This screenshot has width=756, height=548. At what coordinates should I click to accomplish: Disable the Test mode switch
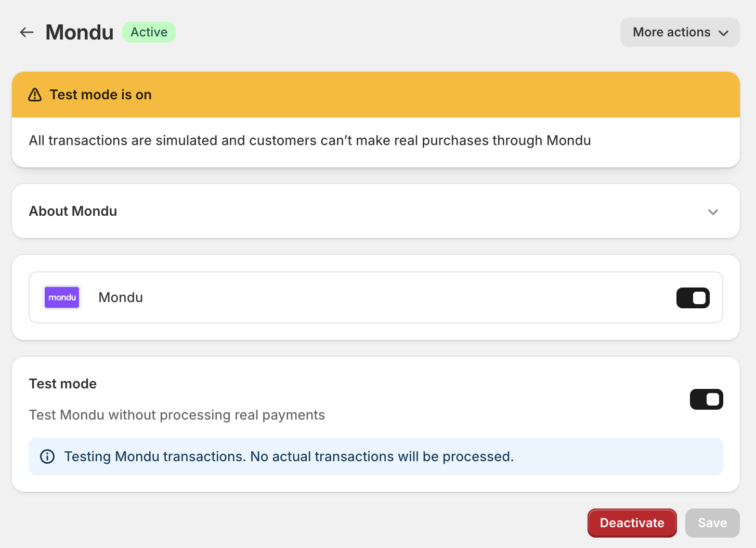point(706,399)
